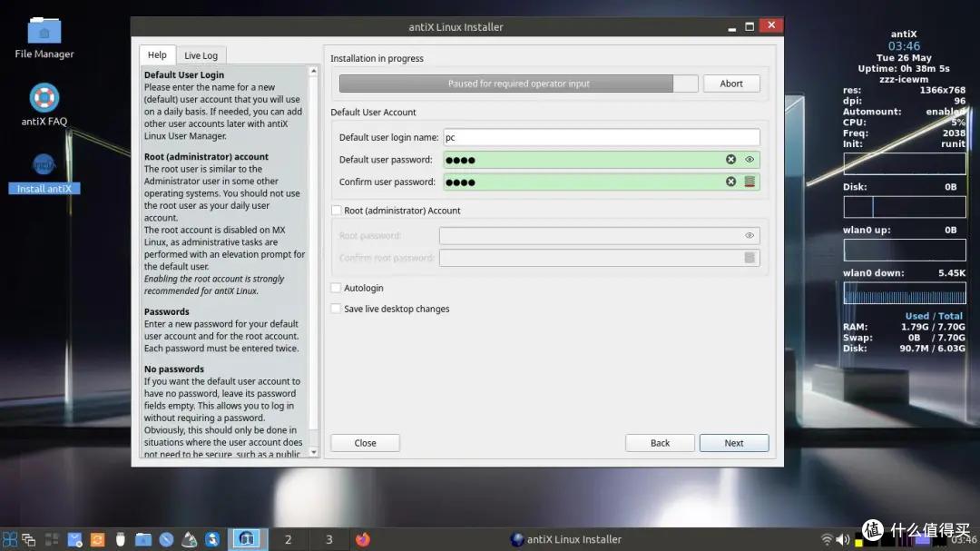Click the 'Root (administrator) account' help heading
This screenshot has height=551, width=980.
[206, 157]
